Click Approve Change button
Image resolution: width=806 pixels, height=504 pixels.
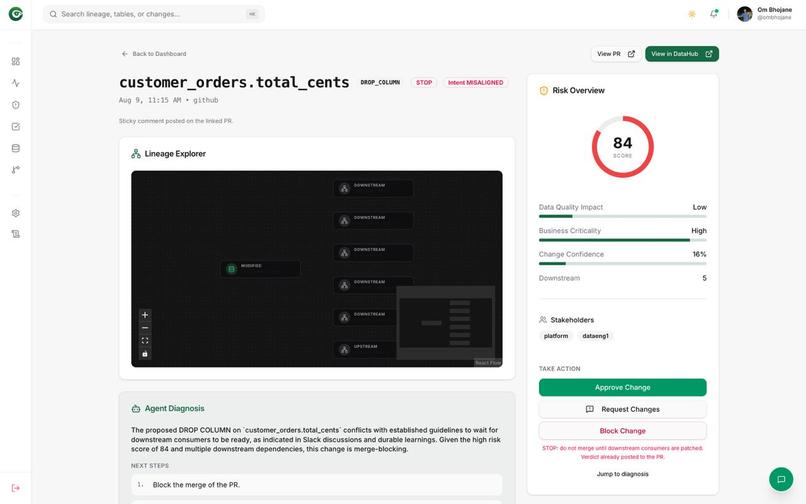[622, 387]
